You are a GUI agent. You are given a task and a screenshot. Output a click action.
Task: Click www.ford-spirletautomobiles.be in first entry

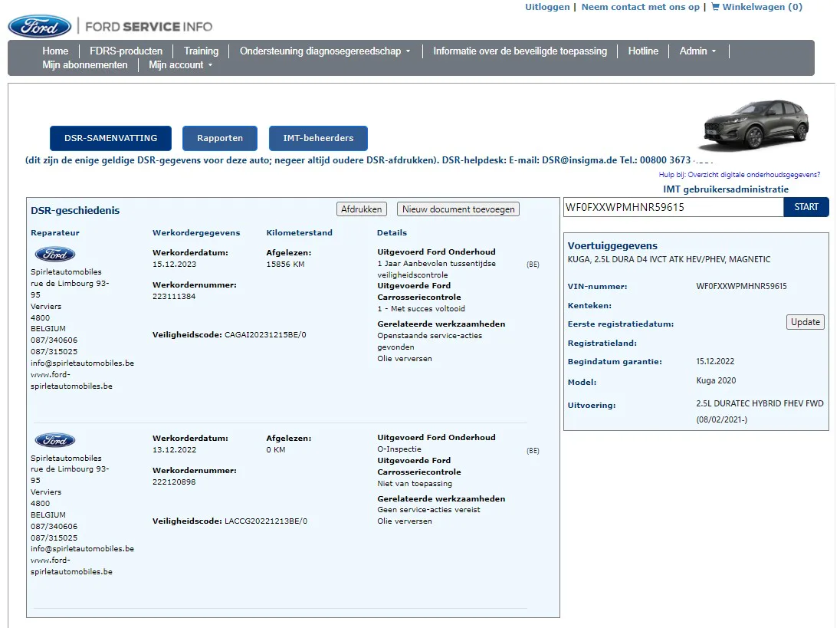[72, 380]
